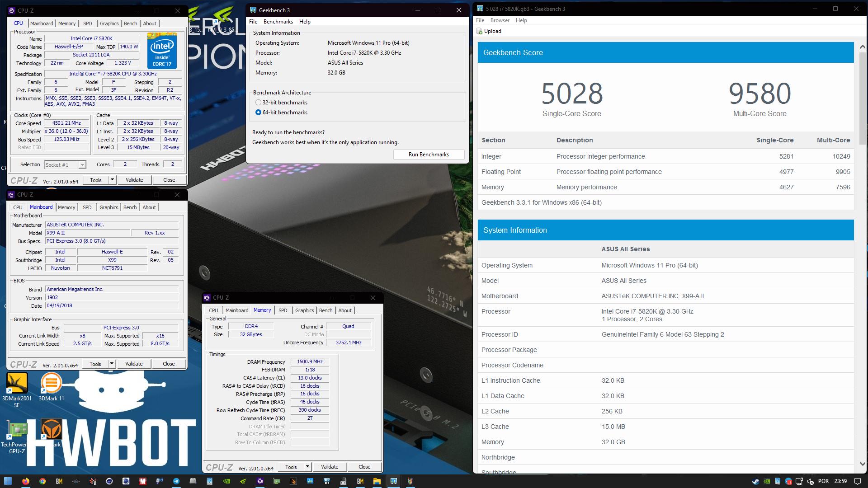Click the 23:59 taskbar clock
This screenshot has width=868, height=488.
coord(840,481)
